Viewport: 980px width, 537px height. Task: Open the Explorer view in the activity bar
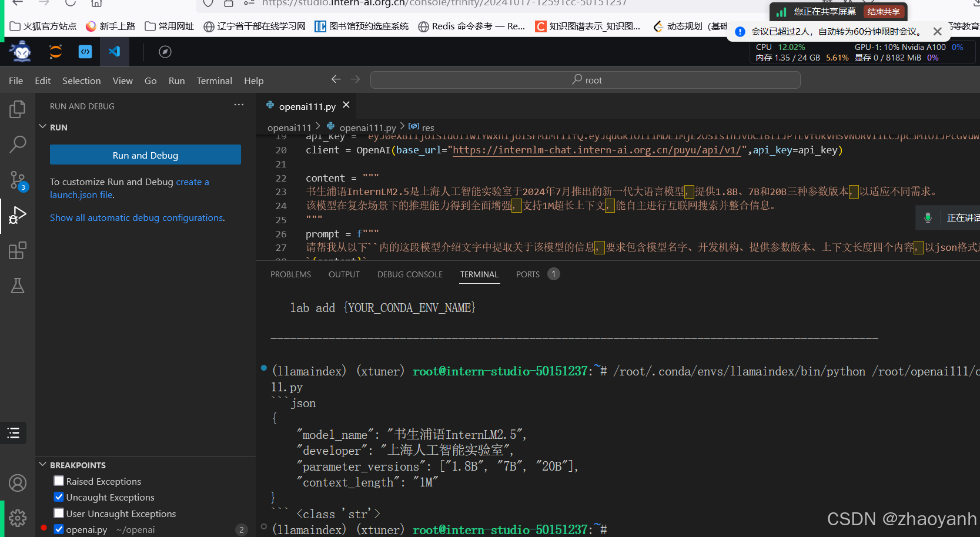tap(17, 109)
